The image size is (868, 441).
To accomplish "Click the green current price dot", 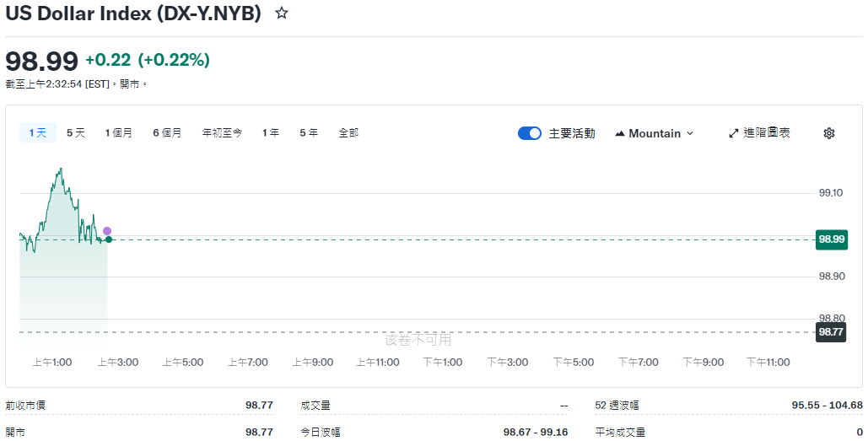I will (109, 239).
